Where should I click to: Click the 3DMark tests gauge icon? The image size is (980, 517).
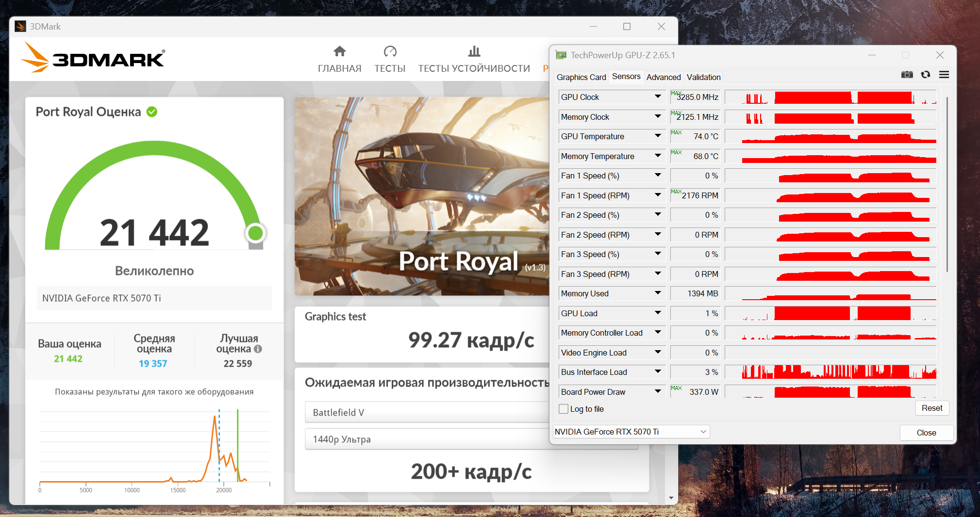[390, 51]
